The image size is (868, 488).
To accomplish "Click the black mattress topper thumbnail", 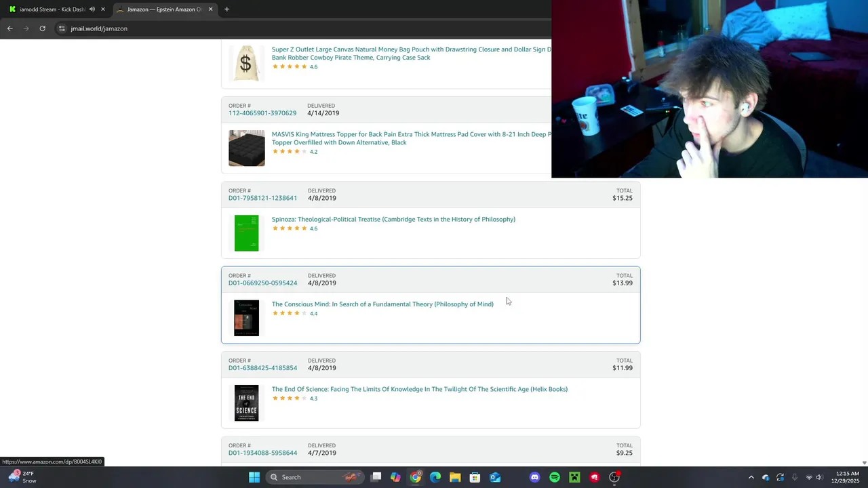I will click(246, 148).
